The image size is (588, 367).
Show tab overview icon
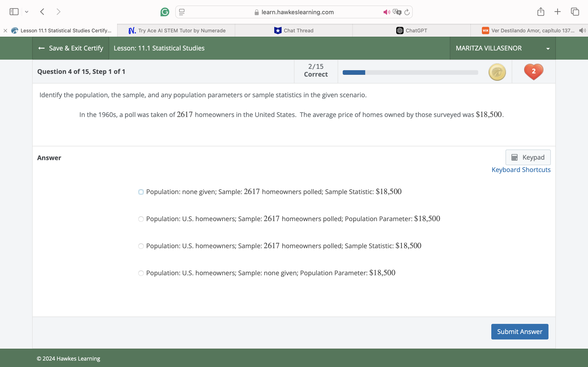pos(575,12)
